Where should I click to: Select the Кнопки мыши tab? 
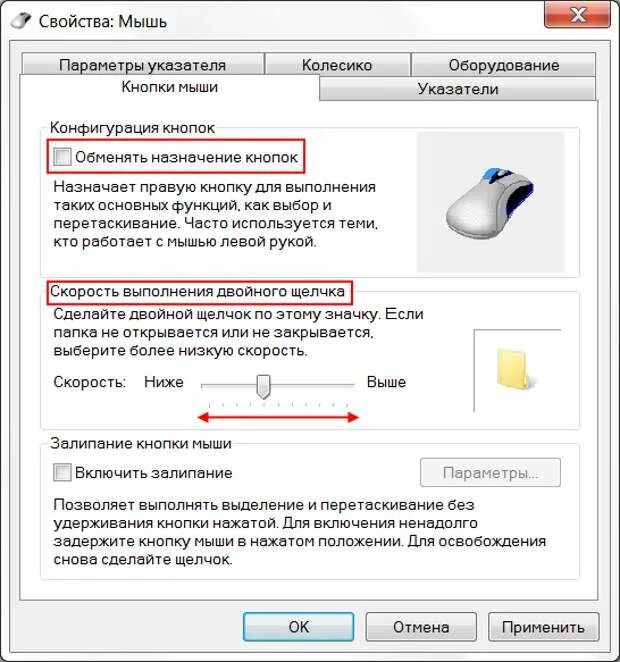coord(170,87)
